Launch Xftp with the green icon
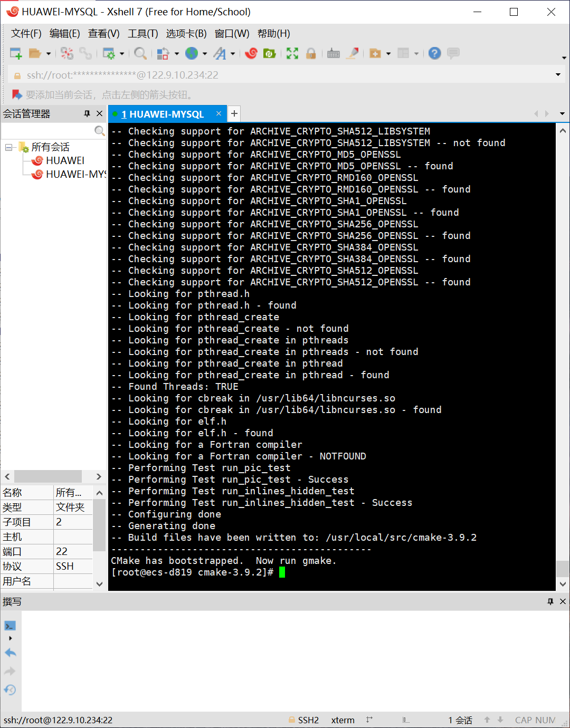Viewport: 570px width, 728px height. point(270,53)
